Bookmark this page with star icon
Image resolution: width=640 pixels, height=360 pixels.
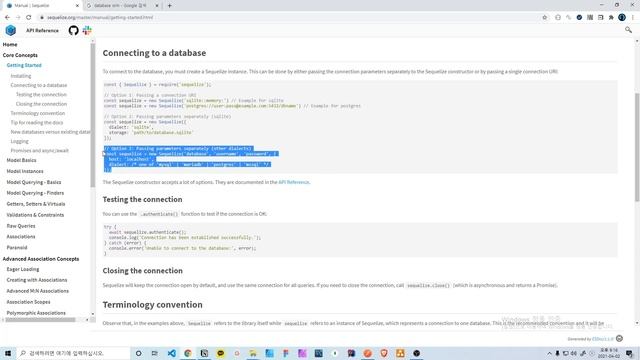coord(544,18)
